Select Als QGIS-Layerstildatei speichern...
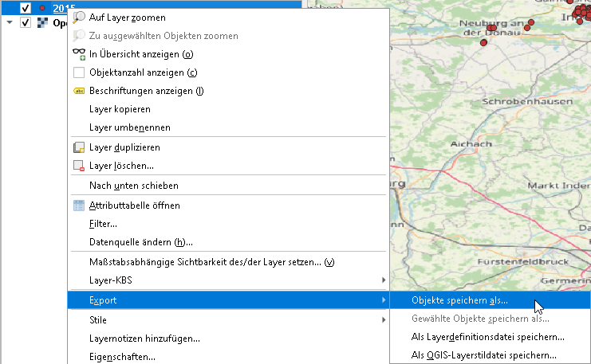The height and width of the screenshot is (364, 591). pos(483,355)
